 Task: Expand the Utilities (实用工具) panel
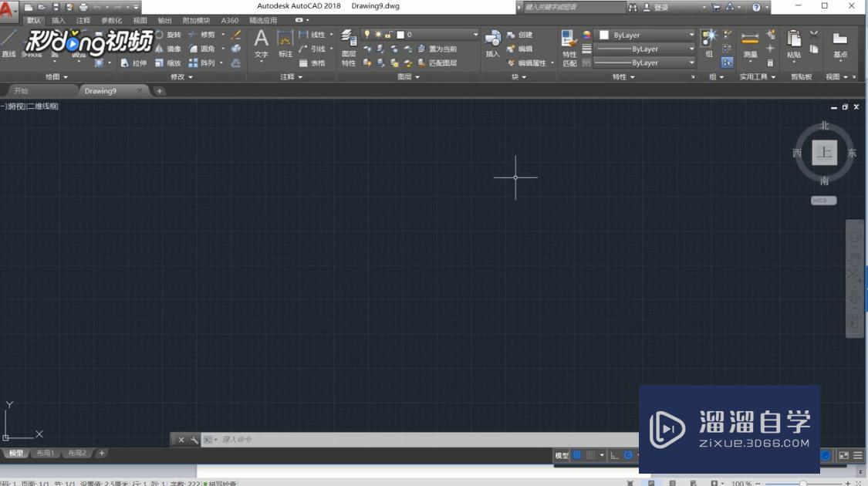pos(758,77)
